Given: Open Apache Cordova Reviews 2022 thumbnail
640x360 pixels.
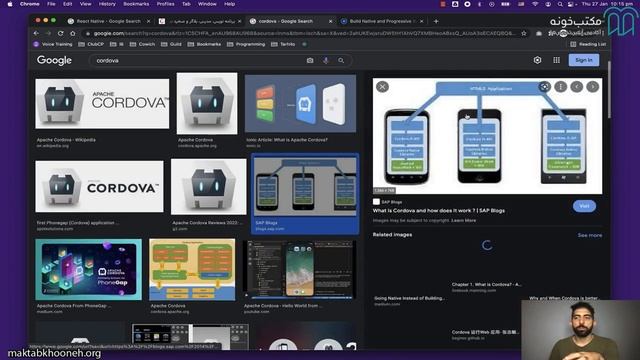Looking at the screenshot, I should (209, 187).
